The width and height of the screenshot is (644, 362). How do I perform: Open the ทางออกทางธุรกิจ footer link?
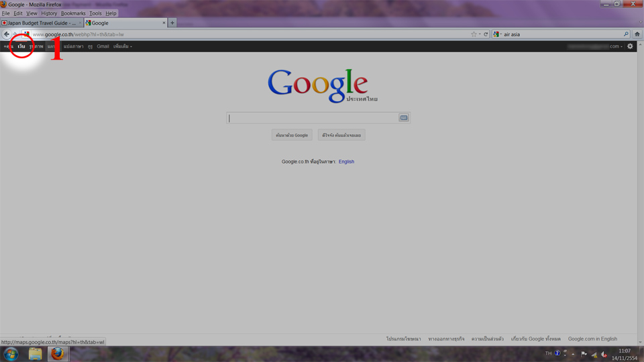pos(446,339)
